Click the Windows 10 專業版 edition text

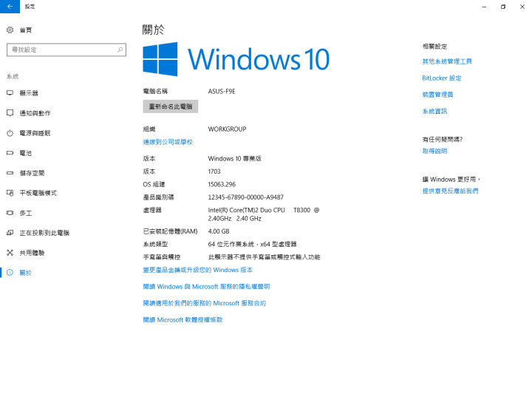point(234,158)
